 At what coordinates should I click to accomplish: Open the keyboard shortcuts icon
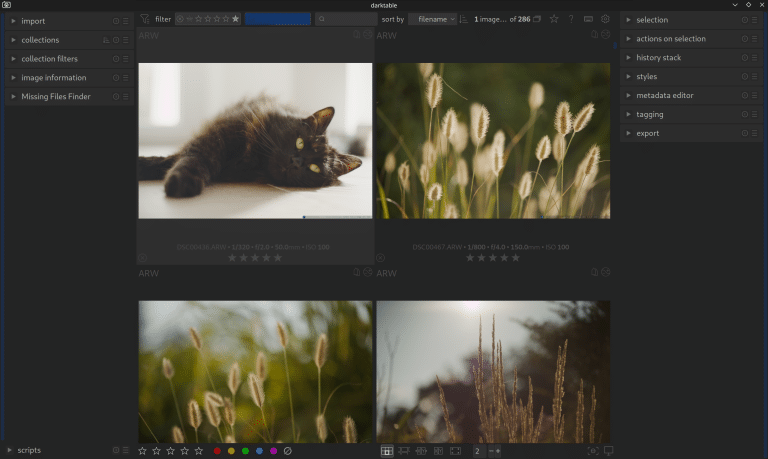[x=588, y=19]
